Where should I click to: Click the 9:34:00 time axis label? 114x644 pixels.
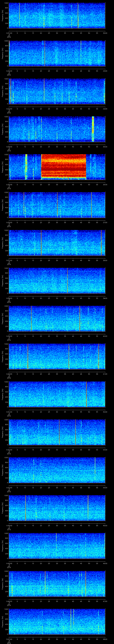coord(9,147)
